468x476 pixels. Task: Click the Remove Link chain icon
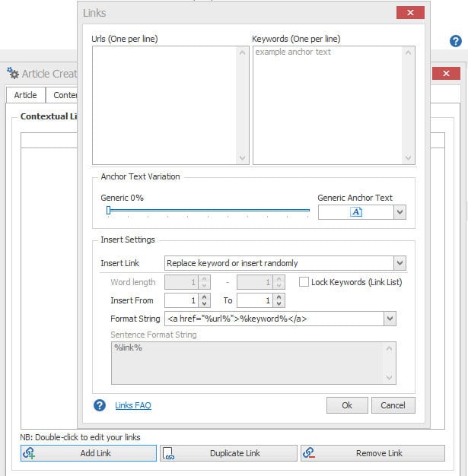(309, 453)
